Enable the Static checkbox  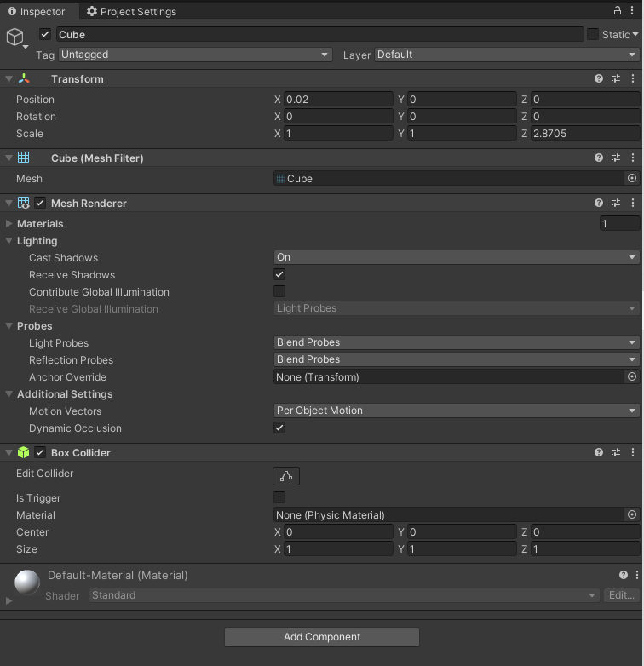click(593, 34)
